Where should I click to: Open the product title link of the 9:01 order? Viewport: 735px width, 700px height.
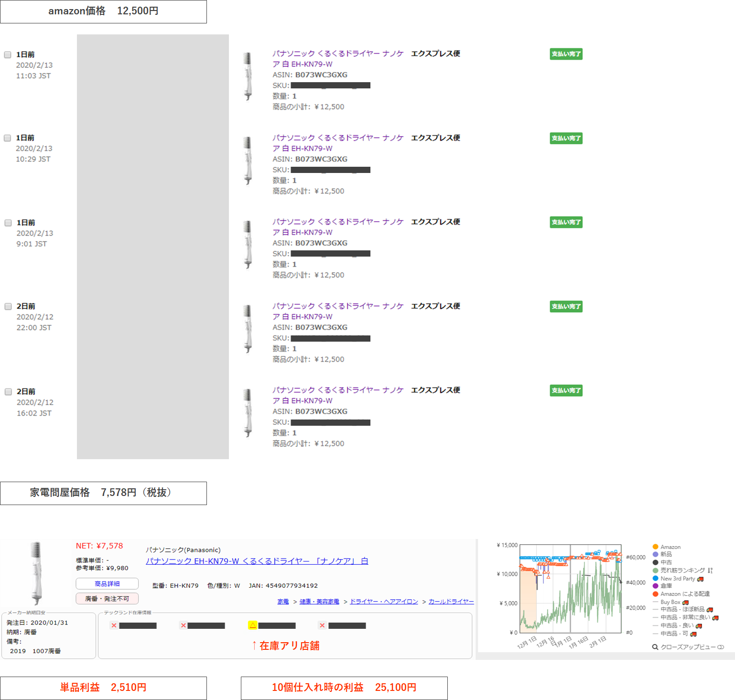[338, 227]
